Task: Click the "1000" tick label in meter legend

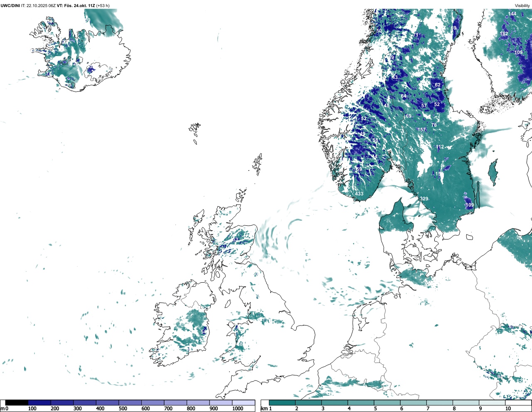Action: click(238, 409)
